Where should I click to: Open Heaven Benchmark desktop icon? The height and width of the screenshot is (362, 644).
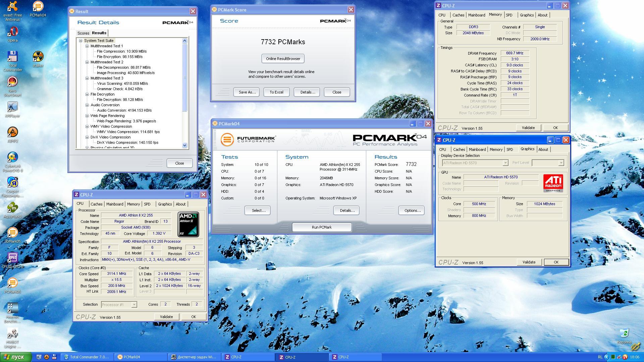12,313
